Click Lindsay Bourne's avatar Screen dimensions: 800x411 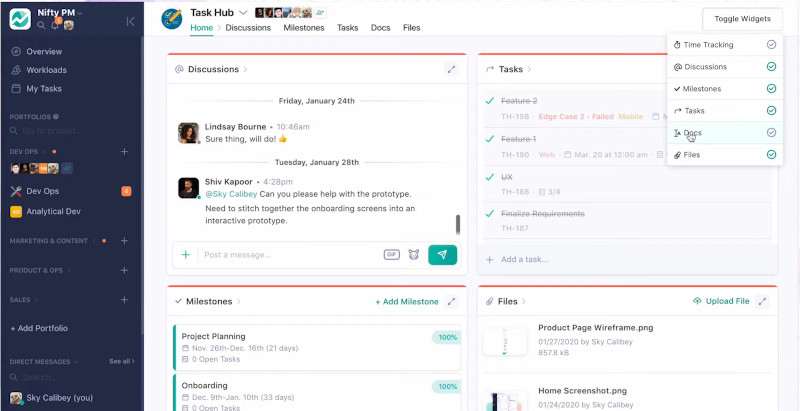click(188, 133)
